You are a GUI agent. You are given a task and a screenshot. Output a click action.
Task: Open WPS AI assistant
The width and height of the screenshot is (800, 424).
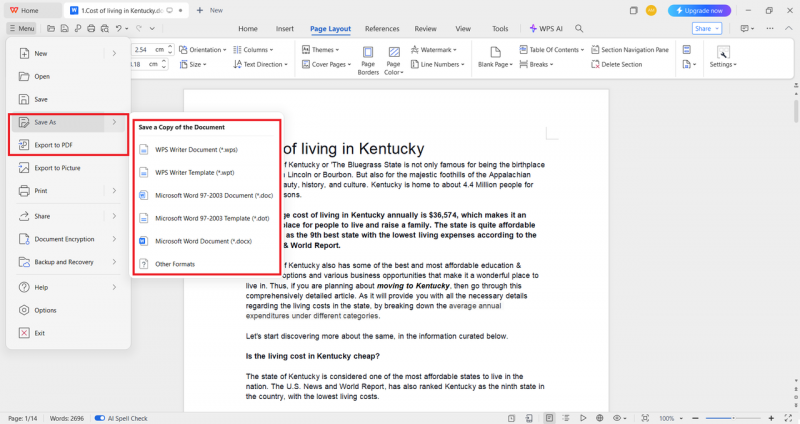pos(546,29)
